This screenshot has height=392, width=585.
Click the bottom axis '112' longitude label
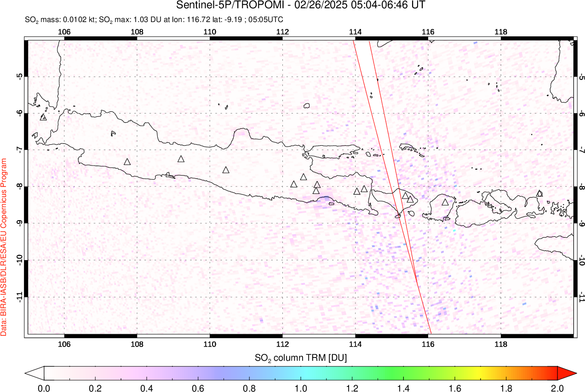(x=282, y=344)
